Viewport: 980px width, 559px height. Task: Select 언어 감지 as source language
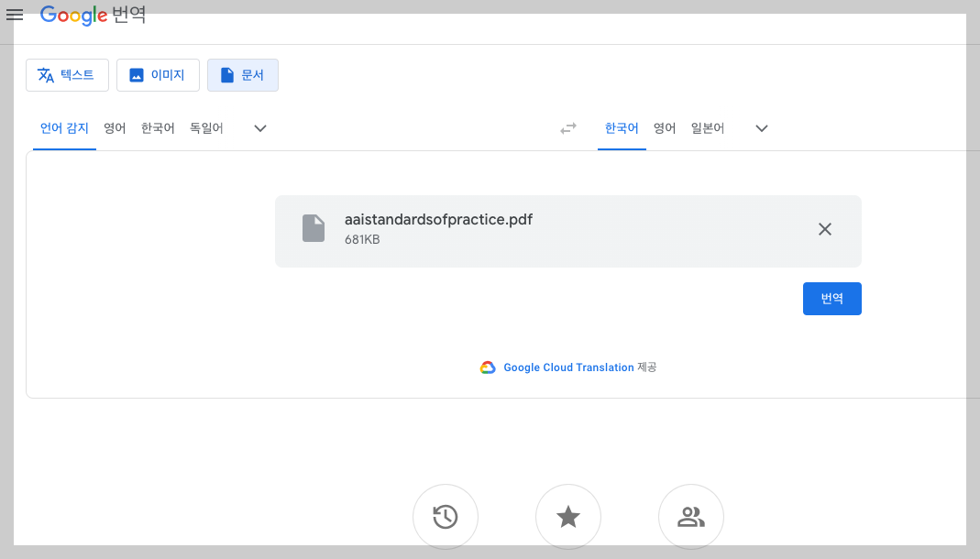click(x=64, y=128)
